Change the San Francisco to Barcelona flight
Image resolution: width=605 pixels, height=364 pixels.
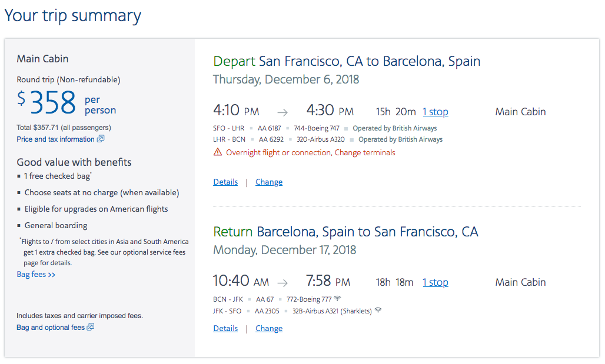click(x=269, y=182)
